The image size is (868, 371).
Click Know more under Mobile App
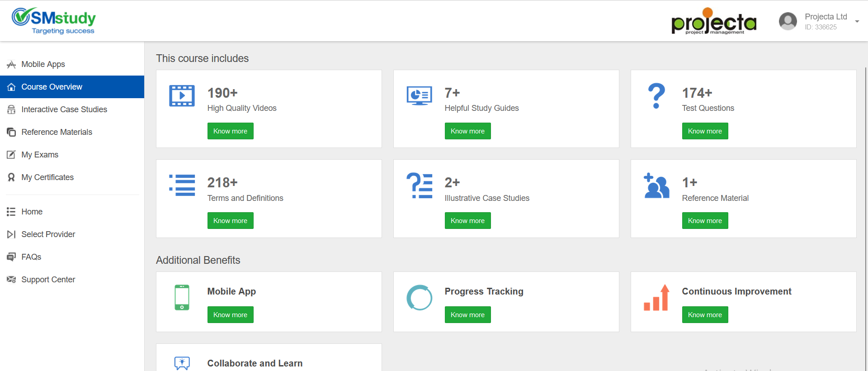tap(230, 315)
